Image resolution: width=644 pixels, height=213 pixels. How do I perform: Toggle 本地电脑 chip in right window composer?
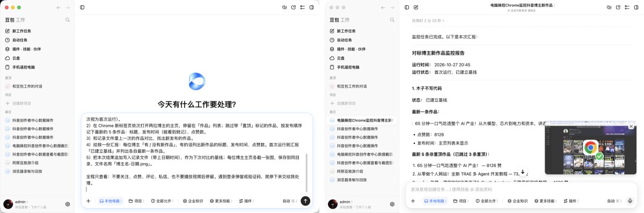click(x=435, y=201)
